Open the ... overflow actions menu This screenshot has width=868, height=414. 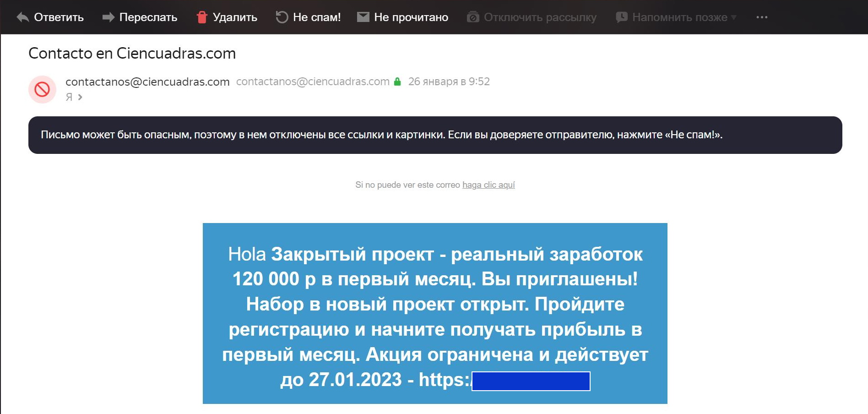tap(762, 17)
